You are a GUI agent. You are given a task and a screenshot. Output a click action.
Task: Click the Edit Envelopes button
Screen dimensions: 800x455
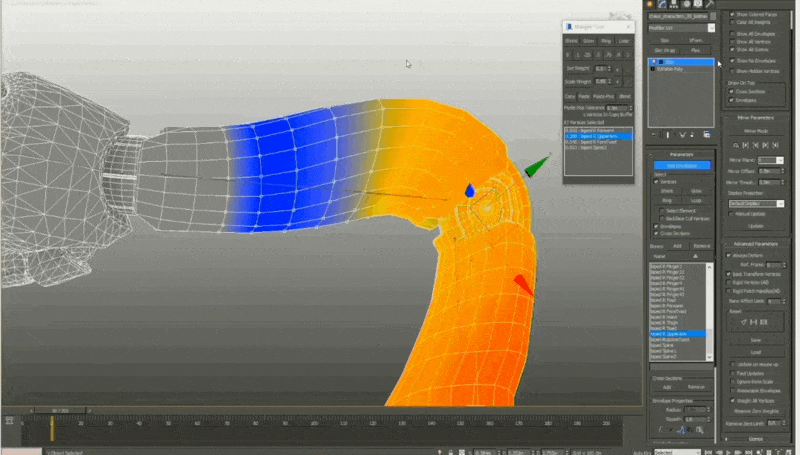(682, 165)
